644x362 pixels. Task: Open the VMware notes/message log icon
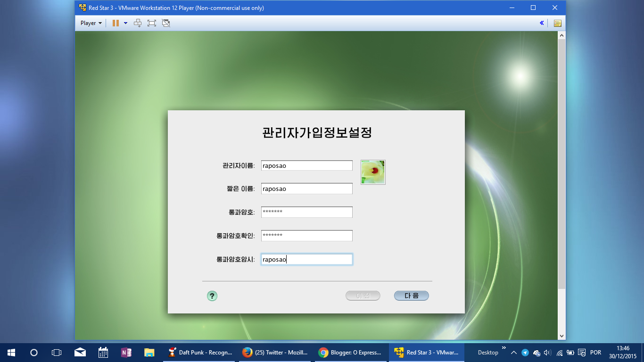(557, 23)
